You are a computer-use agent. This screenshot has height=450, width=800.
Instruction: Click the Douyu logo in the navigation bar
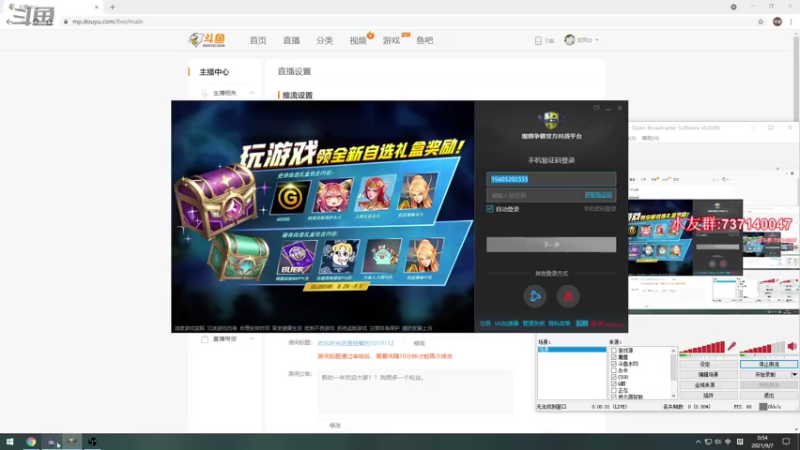[207, 40]
